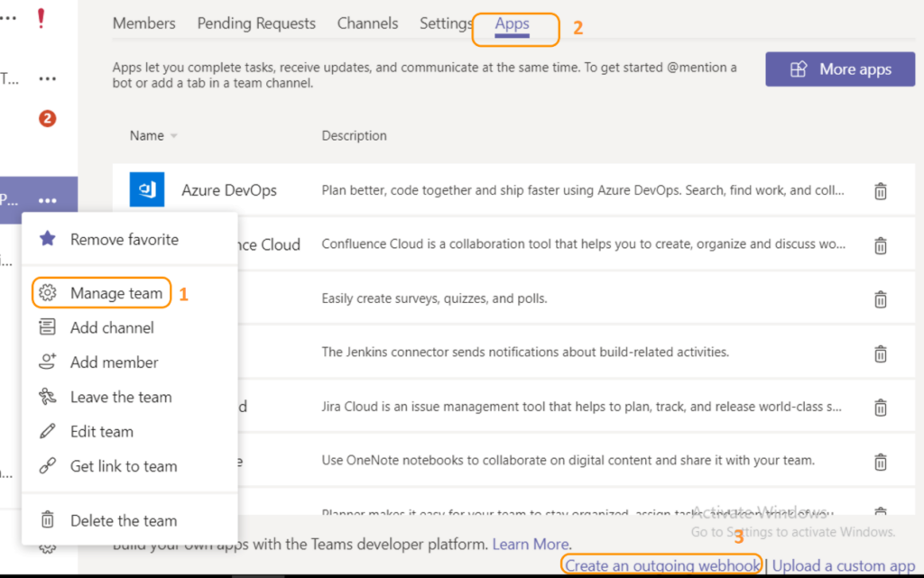
Task: Open the Settings tab
Action: (446, 23)
